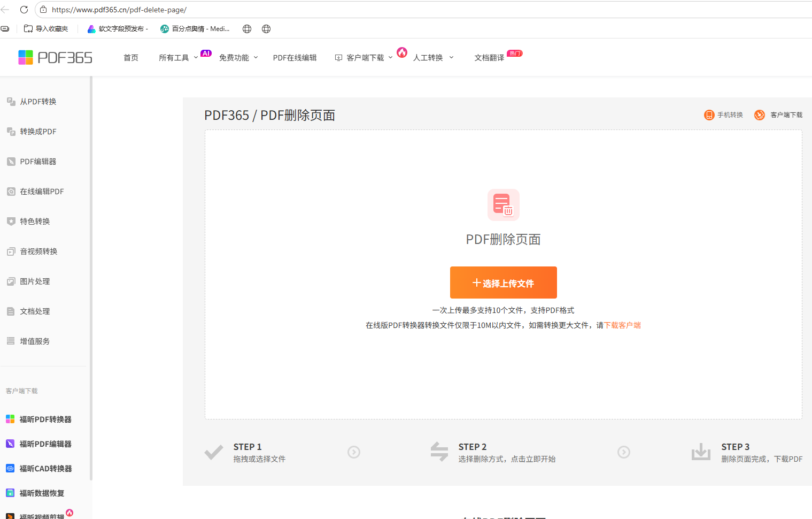Click the browser address bar URL
Viewport: 812px width, 519px height.
click(x=119, y=10)
